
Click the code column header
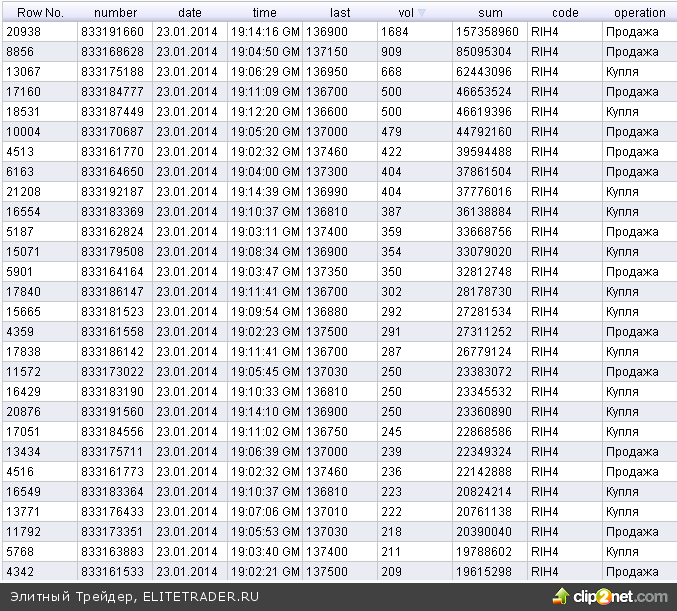[565, 13]
